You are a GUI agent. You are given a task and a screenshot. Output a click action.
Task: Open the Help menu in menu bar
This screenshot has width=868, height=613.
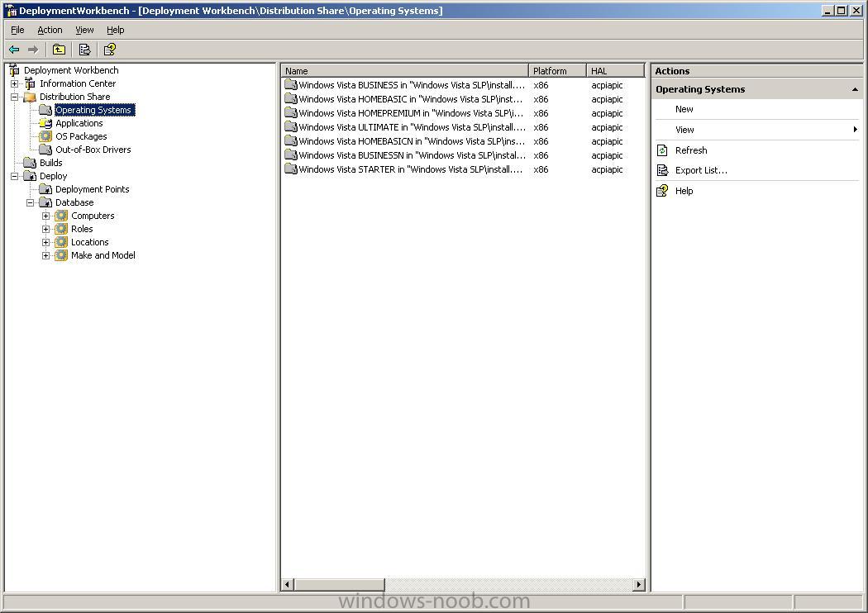pos(115,30)
